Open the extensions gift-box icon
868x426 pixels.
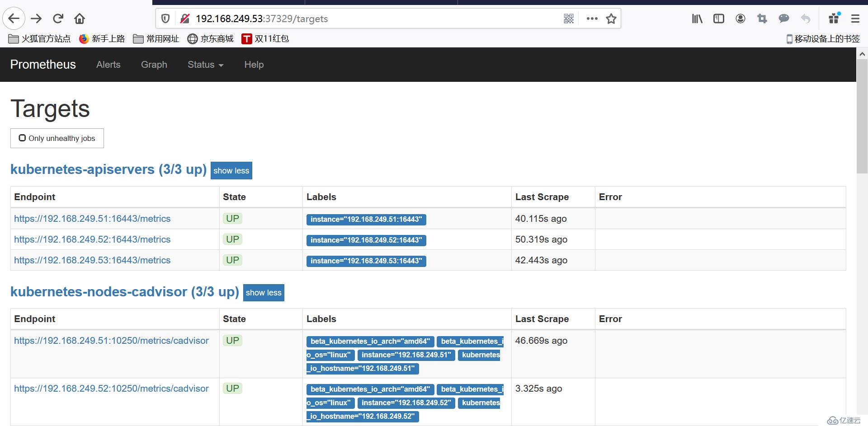pyautogui.click(x=834, y=18)
